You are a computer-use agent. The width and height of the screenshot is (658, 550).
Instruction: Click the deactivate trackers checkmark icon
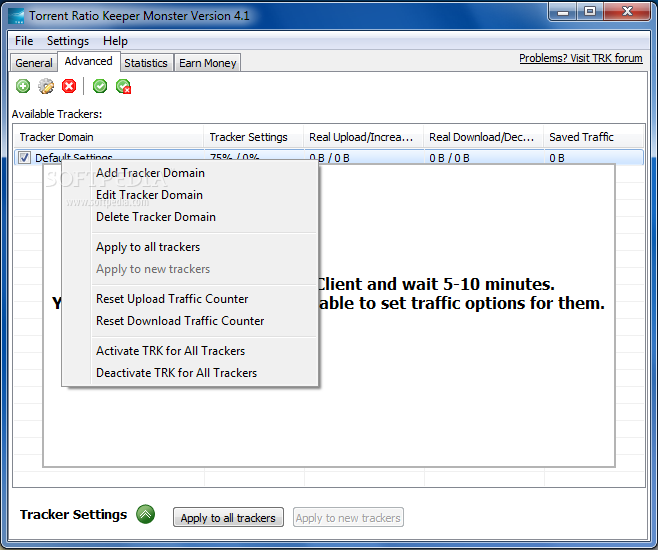pyautogui.click(x=123, y=86)
